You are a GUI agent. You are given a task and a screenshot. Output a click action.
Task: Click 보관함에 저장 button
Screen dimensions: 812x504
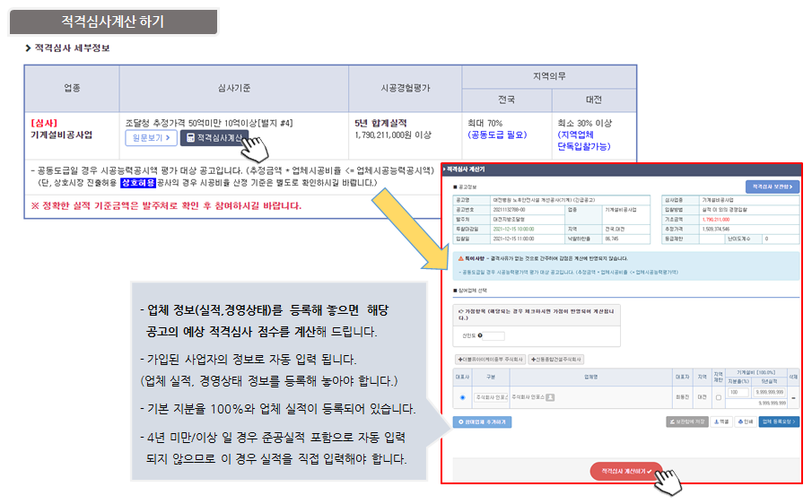(x=687, y=421)
